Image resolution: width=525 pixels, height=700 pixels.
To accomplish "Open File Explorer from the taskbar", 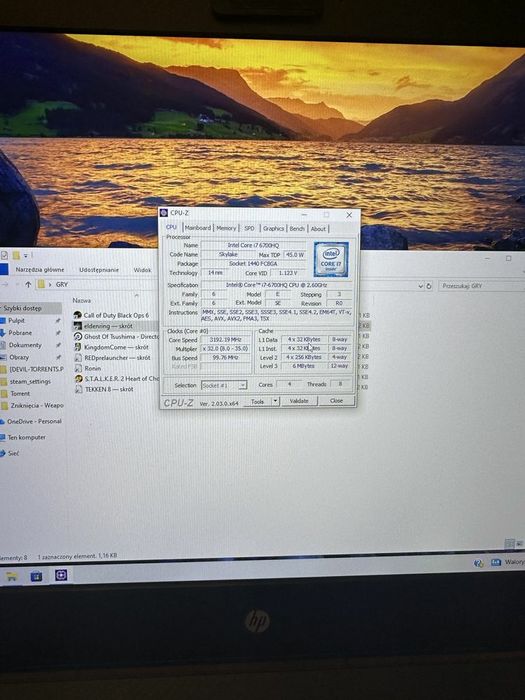I will (x=11, y=576).
